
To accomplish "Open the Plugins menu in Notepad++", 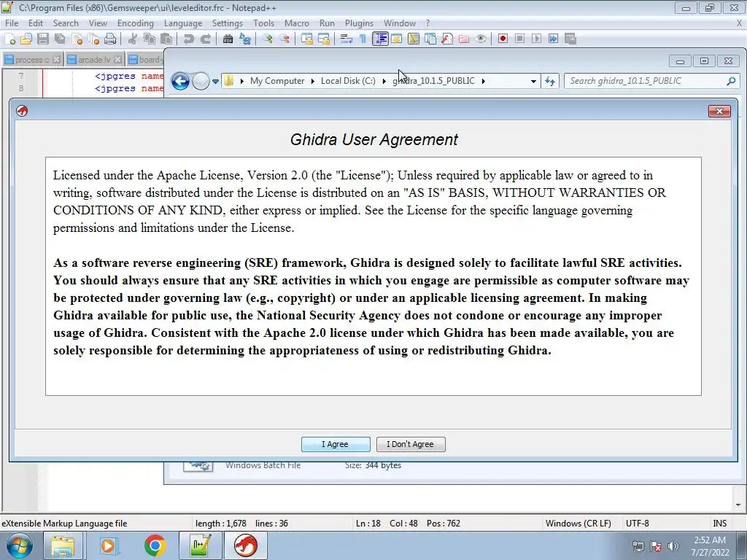I will 359,23.
